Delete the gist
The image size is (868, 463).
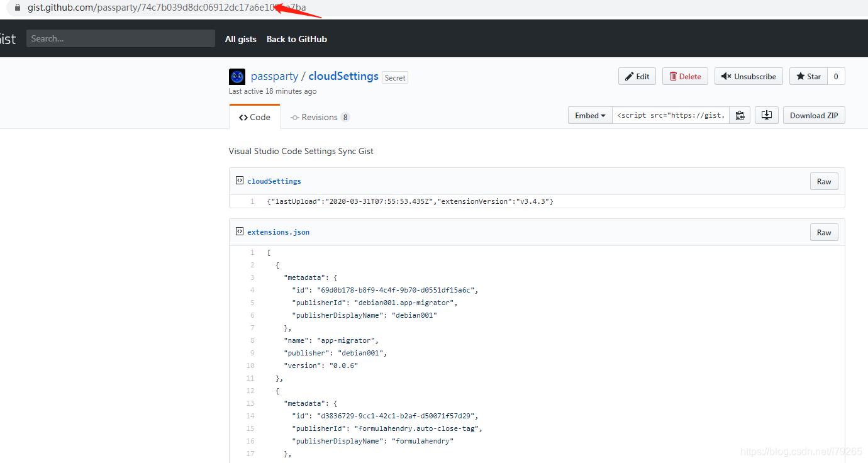pos(685,76)
